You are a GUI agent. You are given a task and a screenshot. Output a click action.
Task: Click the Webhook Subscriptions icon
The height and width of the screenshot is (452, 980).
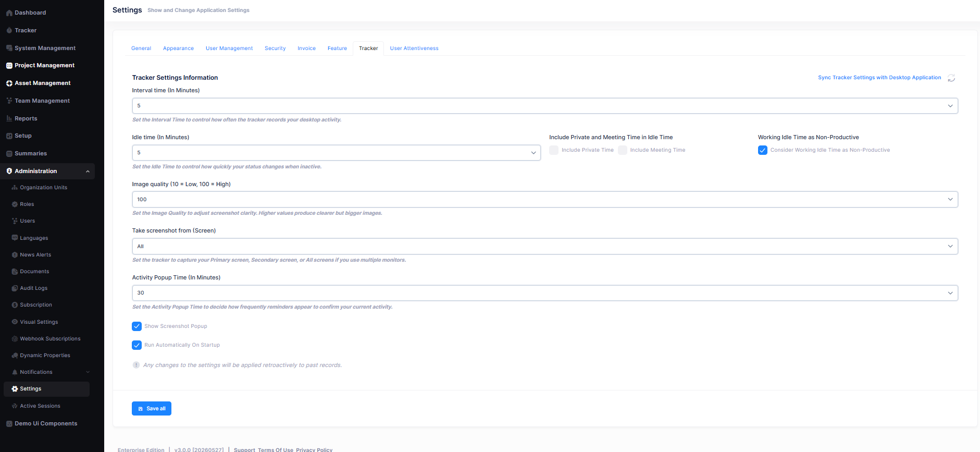pos(15,339)
